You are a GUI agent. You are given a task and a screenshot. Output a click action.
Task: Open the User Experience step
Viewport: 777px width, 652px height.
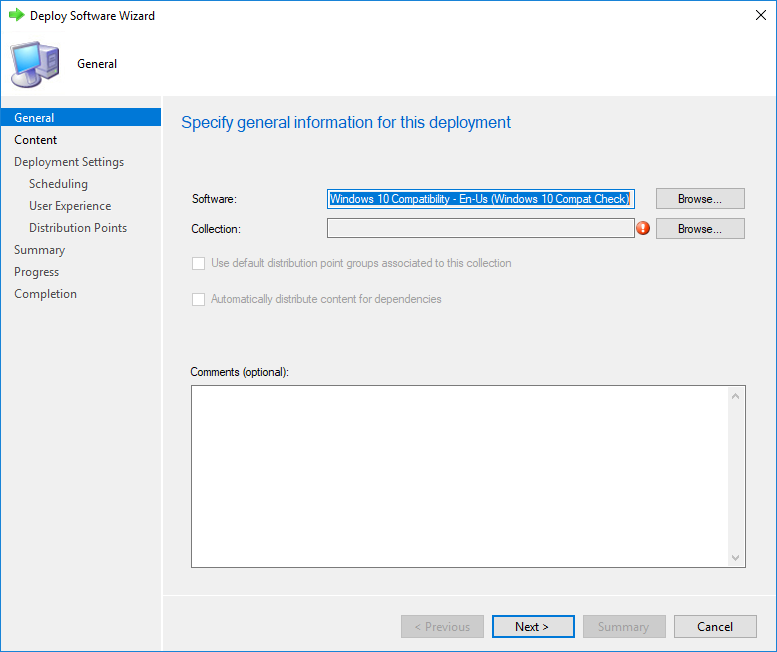(70, 206)
